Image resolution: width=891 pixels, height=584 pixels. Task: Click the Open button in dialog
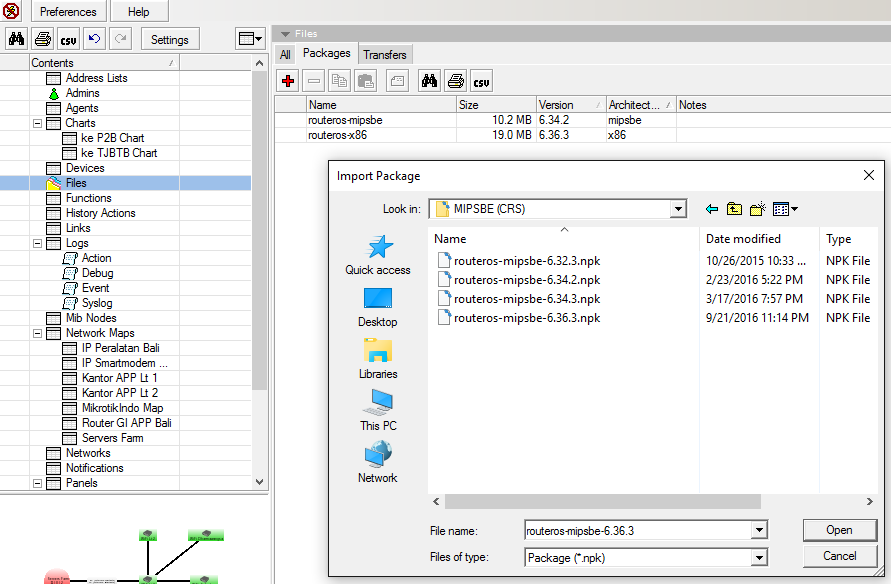click(x=839, y=530)
